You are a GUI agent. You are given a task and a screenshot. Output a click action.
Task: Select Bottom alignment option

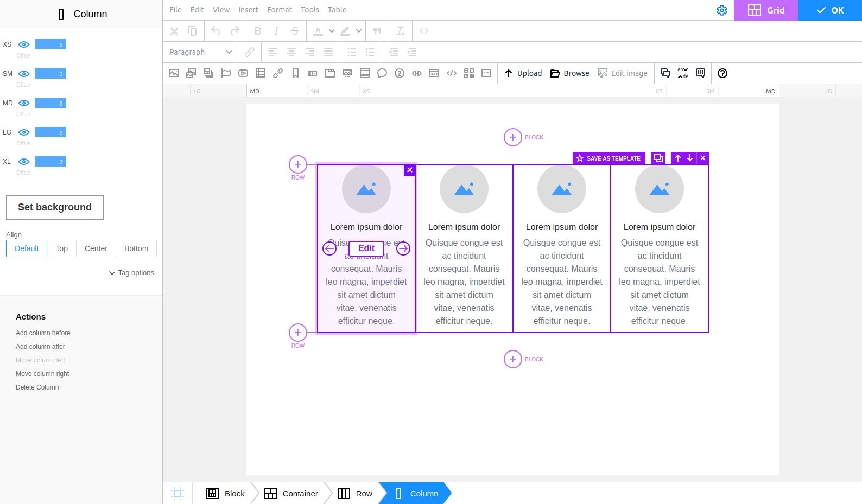[136, 248]
